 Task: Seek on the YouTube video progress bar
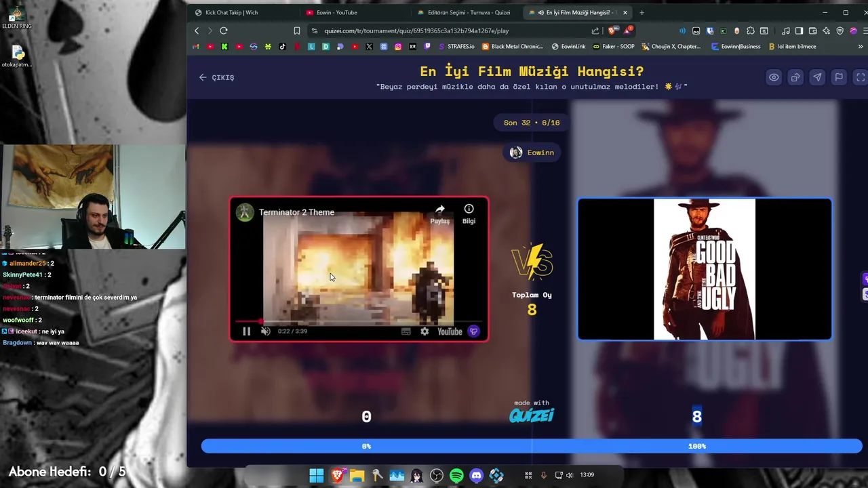pos(359,321)
